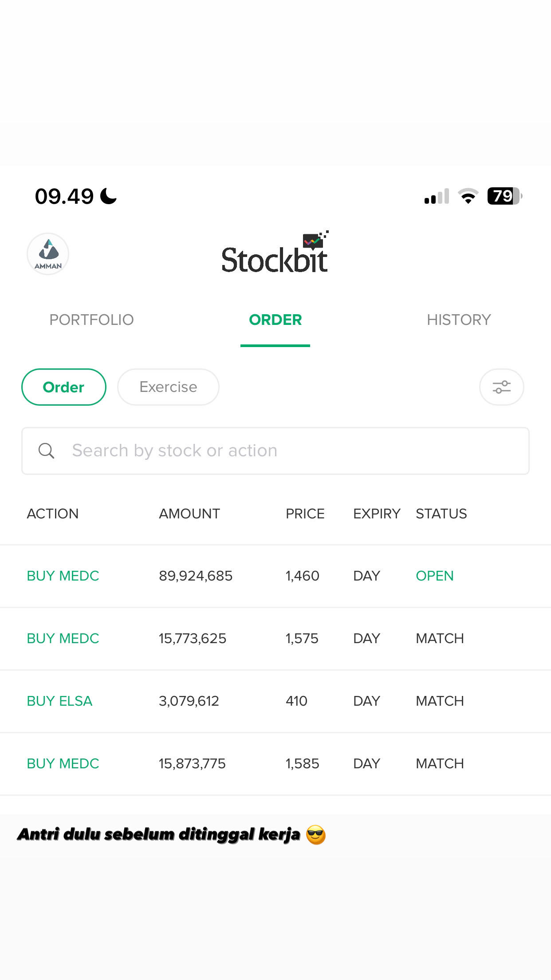Select the Order pill toggle
Viewport: 551px width, 980px height.
(x=63, y=387)
